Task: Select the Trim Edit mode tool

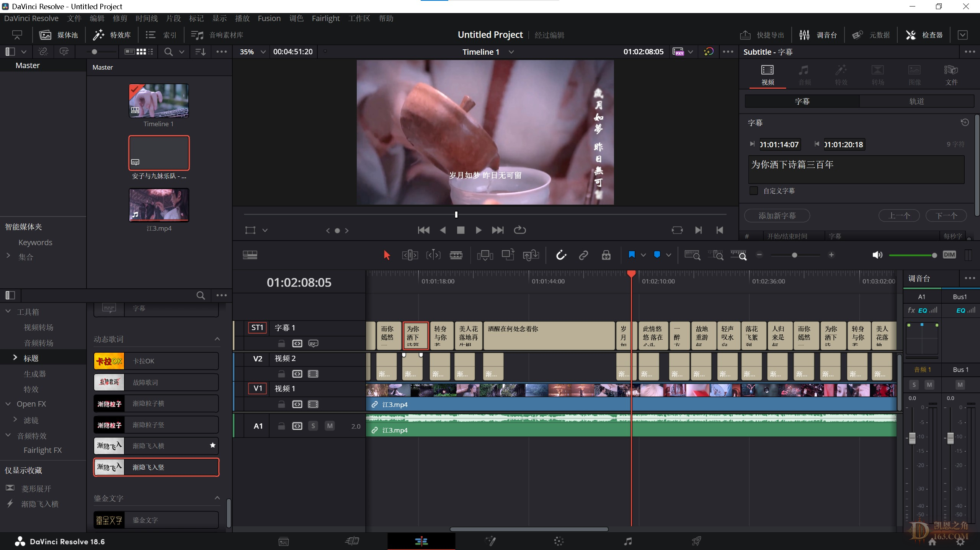Action: [x=410, y=255]
